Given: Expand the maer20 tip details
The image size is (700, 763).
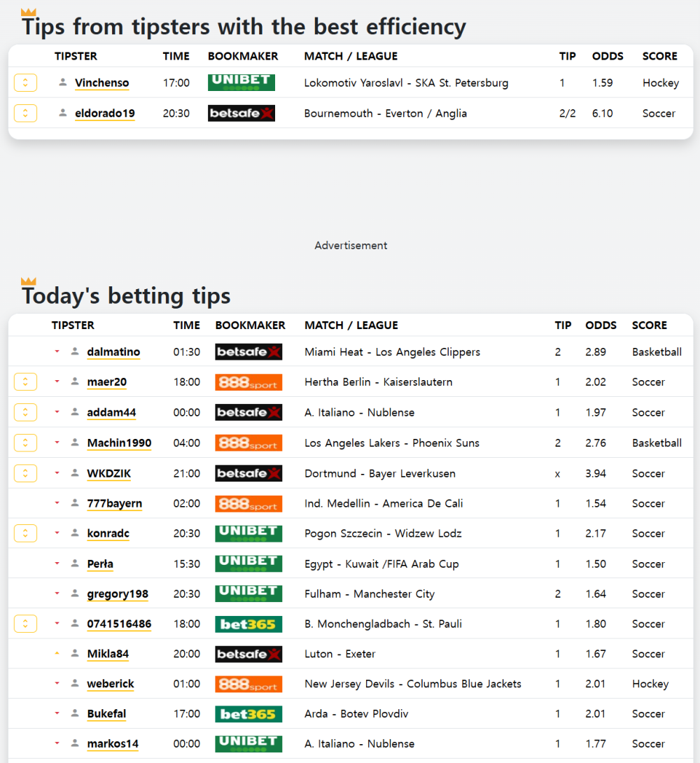Looking at the screenshot, I should pyautogui.click(x=25, y=382).
